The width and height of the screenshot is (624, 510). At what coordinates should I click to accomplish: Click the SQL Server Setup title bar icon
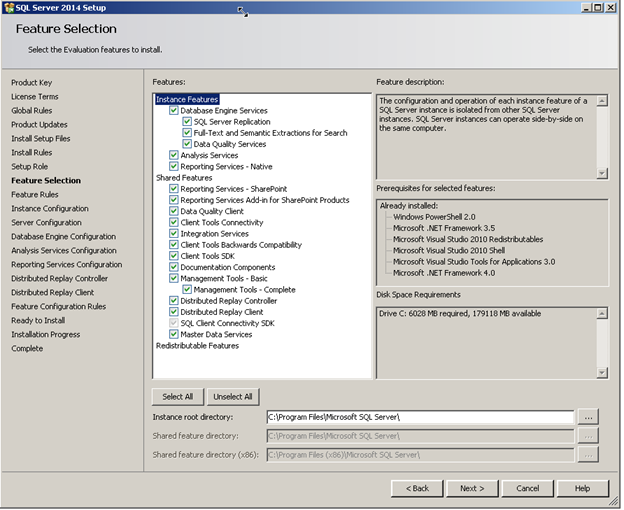(x=9, y=8)
